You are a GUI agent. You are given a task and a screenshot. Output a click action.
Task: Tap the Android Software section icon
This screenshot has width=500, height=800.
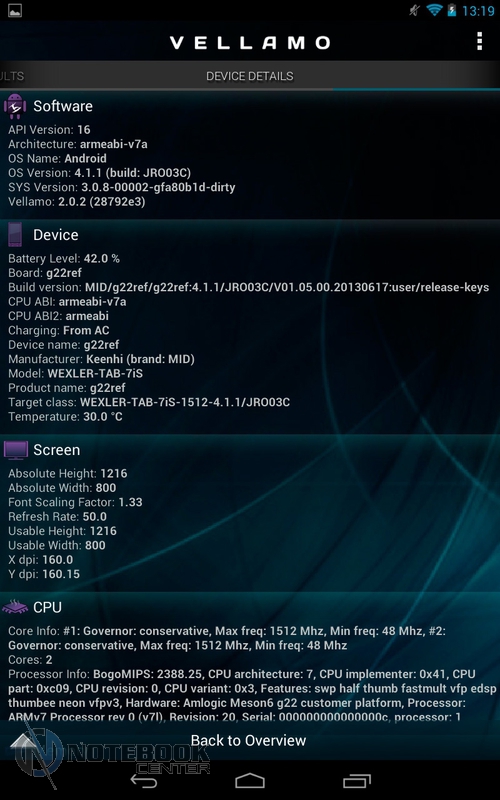[15, 106]
